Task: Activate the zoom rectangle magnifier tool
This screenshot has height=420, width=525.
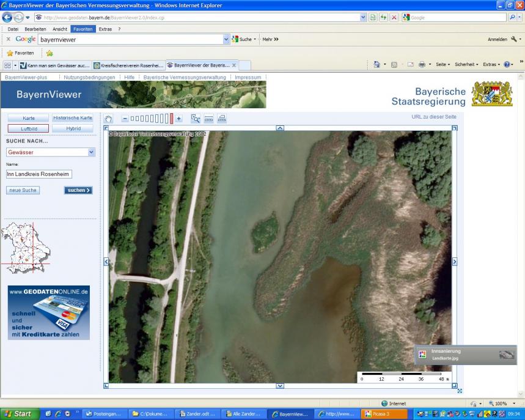Action: coord(196,119)
